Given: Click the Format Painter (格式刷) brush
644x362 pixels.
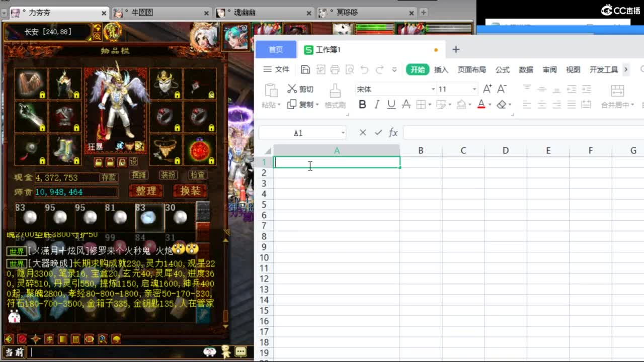Looking at the screenshot, I should [335, 96].
